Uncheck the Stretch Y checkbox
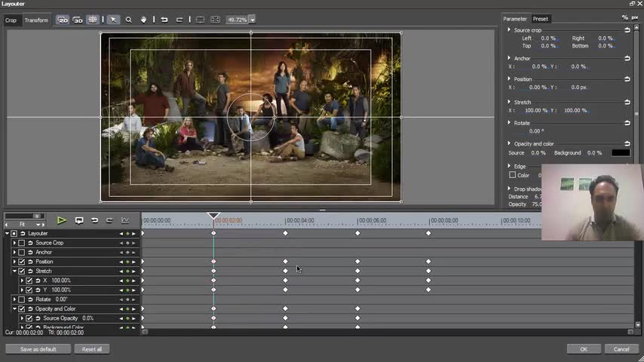 pyautogui.click(x=29, y=290)
